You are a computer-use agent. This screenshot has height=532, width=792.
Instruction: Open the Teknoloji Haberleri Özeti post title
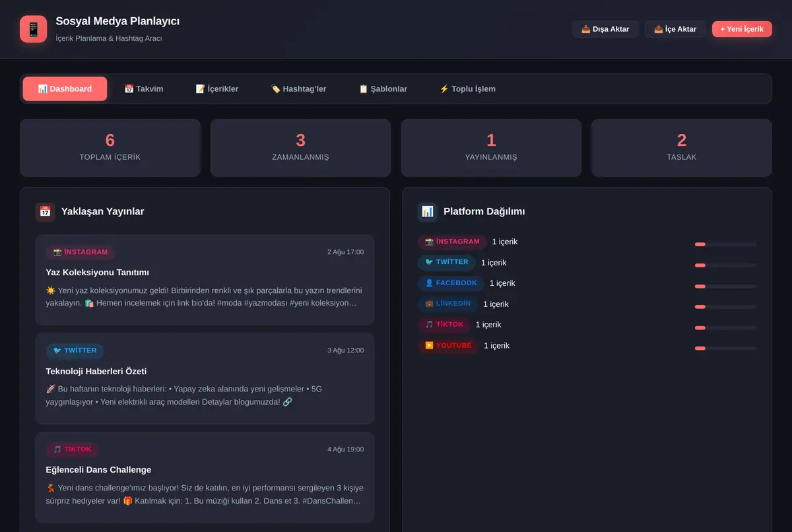tap(96, 371)
